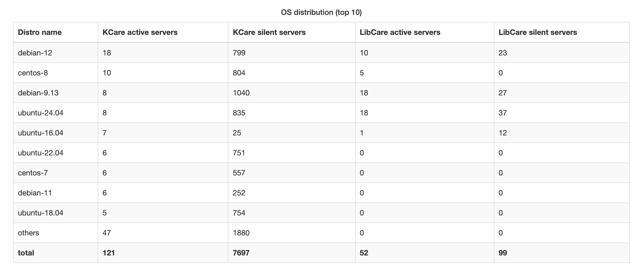Click KCare active value 5 for ubuntu-18.04

(105, 213)
